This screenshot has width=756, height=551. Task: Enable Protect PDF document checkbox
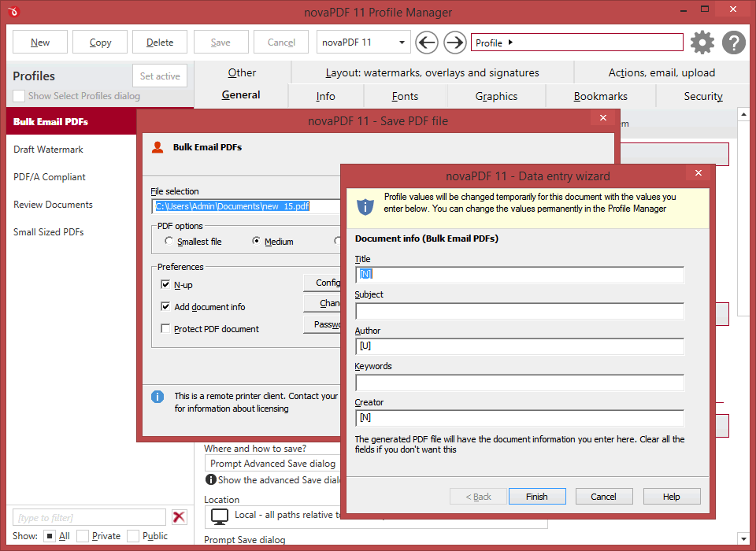coord(165,329)
